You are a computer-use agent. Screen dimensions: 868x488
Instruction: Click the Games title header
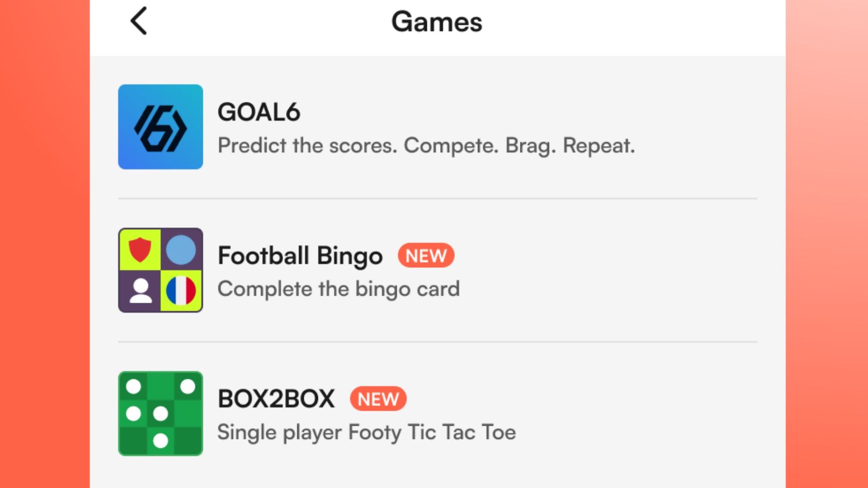[436, 22]
